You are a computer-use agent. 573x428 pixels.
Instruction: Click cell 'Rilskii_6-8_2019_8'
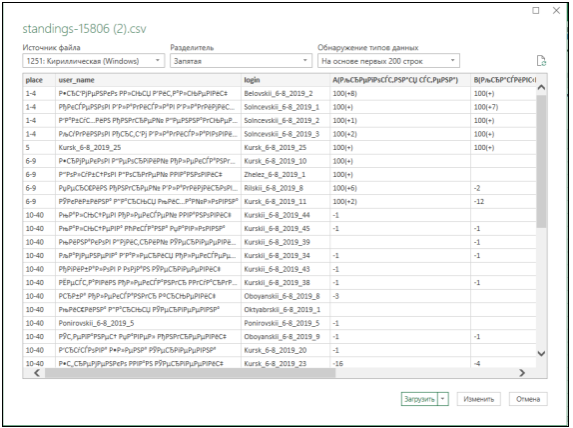[x=285, y=188]
